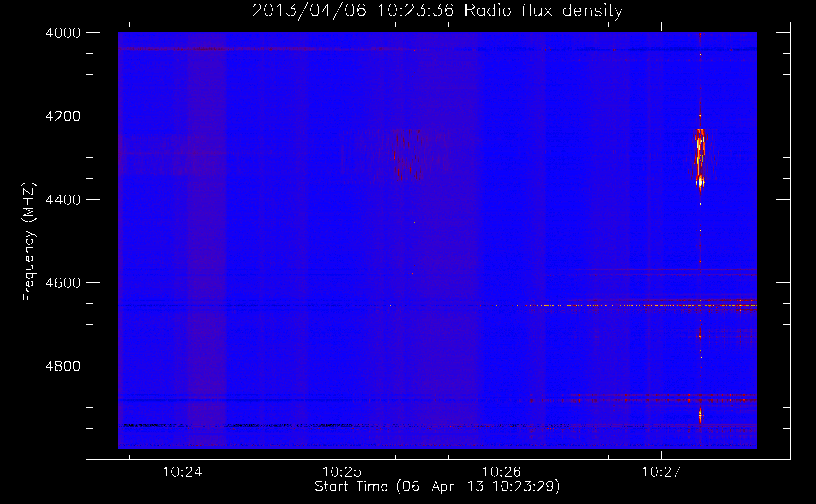Screen dimensions: 816x504
Task: Select the 4000 frequency axis label
Action: 63,33
